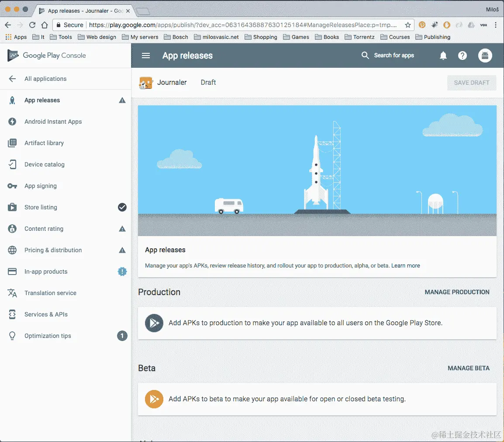Viewport: 504px width, 442px height.
Task: Click the search magnifier icon
Action: point(365,56)
